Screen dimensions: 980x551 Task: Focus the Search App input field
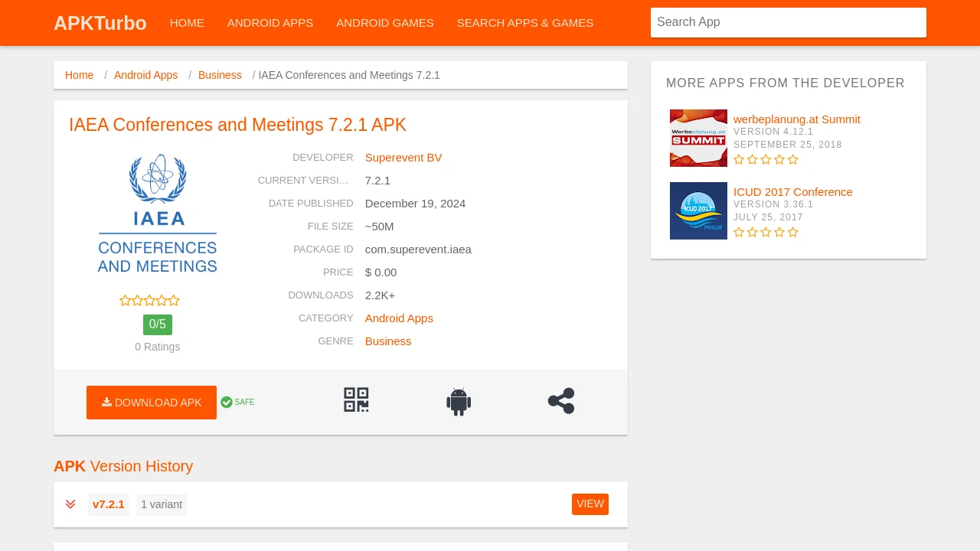(x=789, y=22)
